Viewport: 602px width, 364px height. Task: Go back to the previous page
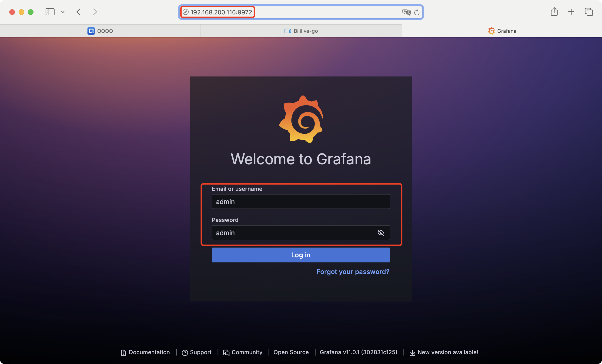[x=78, y=12]
